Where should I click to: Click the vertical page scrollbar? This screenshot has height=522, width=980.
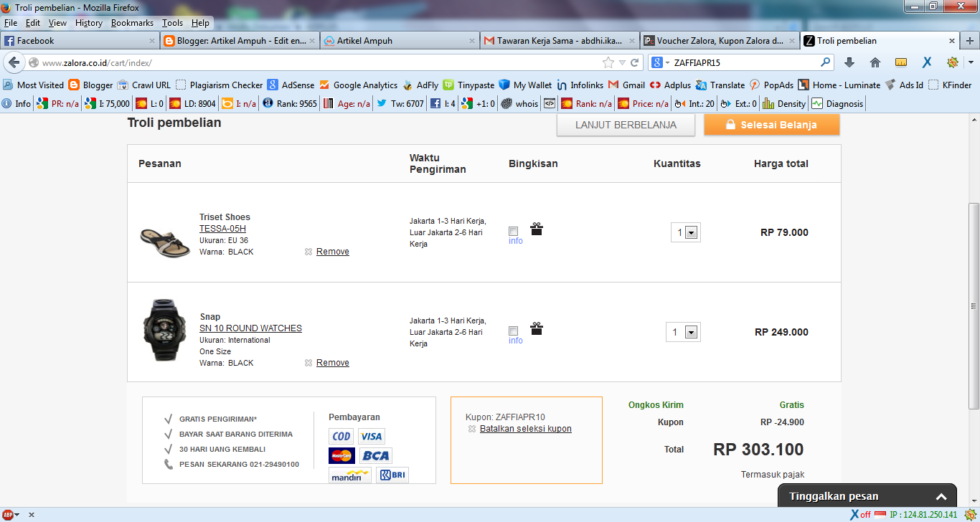[974, 305]
